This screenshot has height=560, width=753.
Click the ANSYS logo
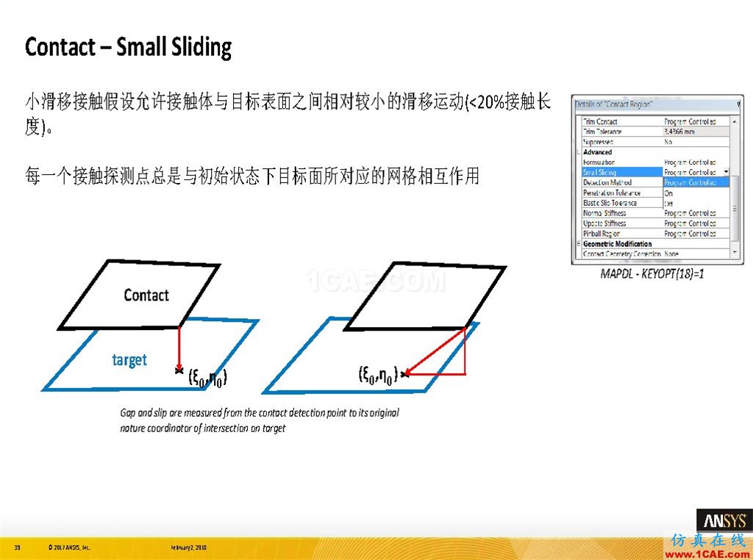tap(724, 520)
